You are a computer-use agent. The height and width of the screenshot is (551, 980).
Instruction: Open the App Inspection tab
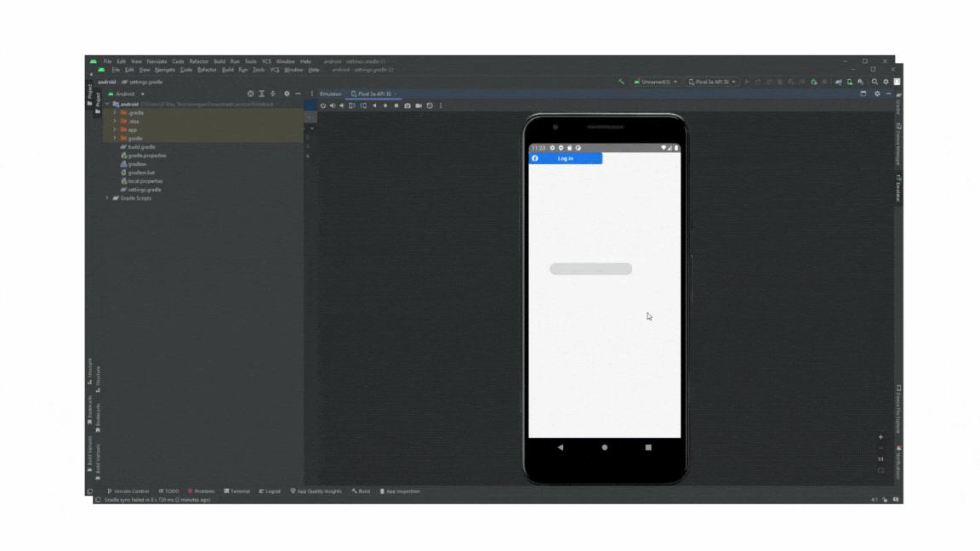tap(400, 491)
